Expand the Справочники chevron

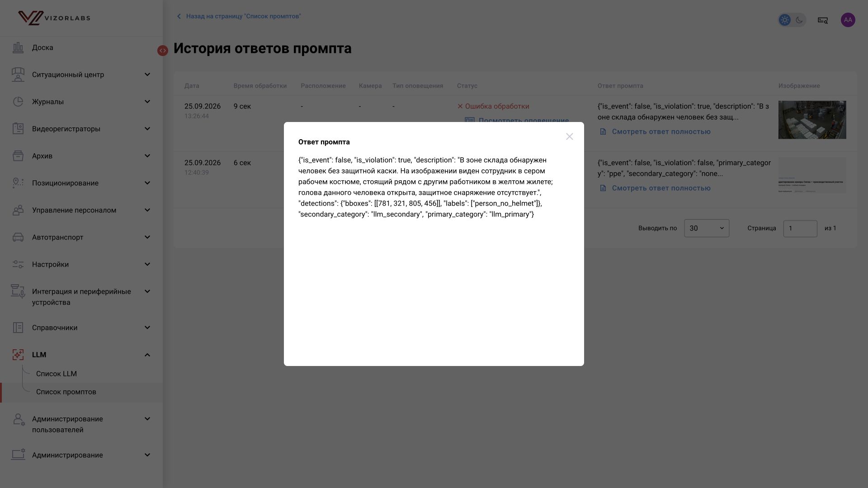click(147, 328)
